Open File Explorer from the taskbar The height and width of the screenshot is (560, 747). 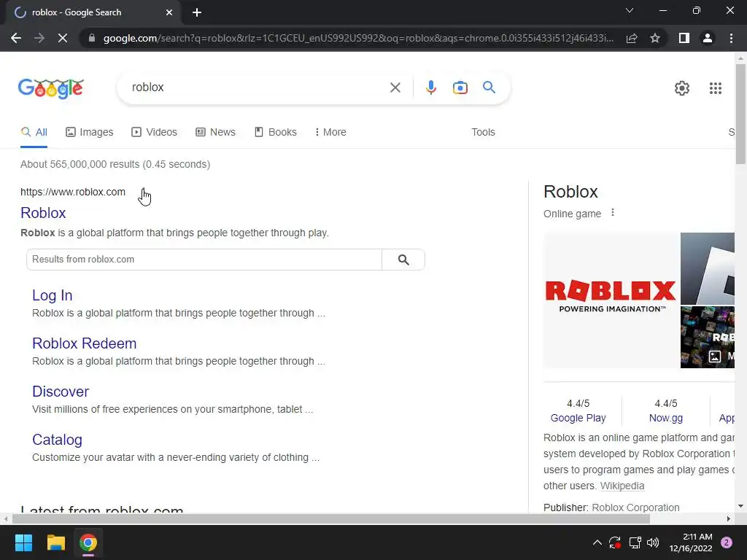coord(55,542)
